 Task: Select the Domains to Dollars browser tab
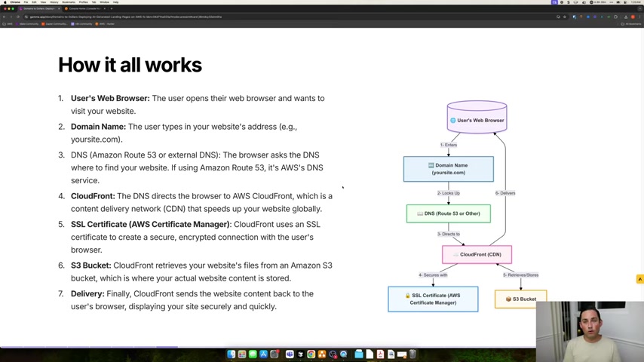38,8
